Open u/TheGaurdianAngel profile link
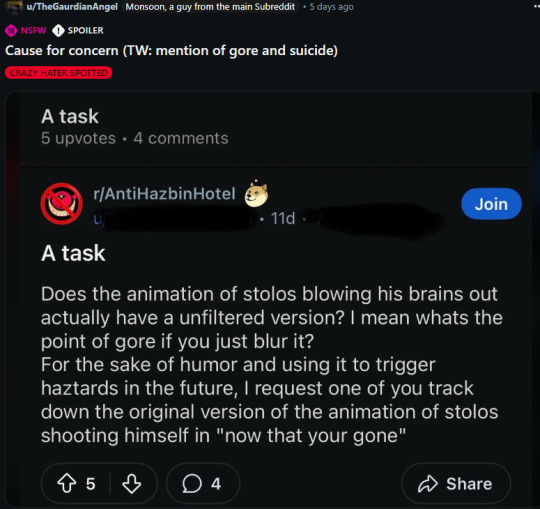This screenshot has height=509, width=540. pos(72,7)
